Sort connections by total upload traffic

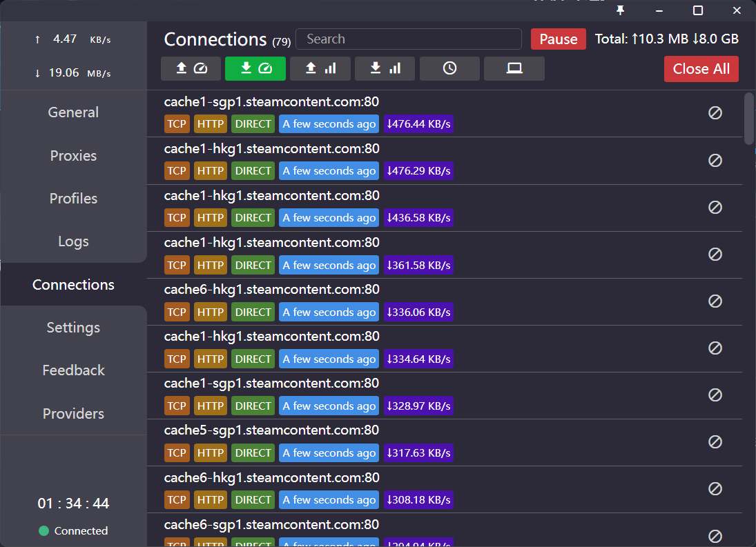click(x=320, y=68)
